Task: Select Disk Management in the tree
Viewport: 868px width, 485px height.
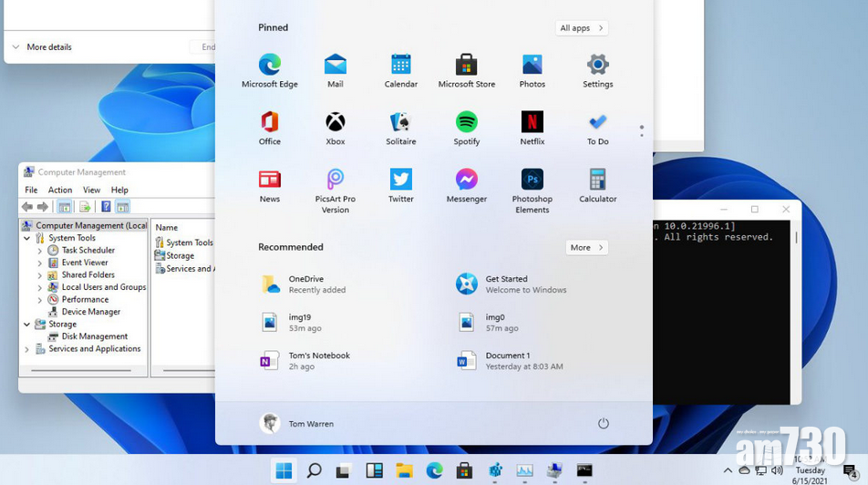Action: (88, 336)
